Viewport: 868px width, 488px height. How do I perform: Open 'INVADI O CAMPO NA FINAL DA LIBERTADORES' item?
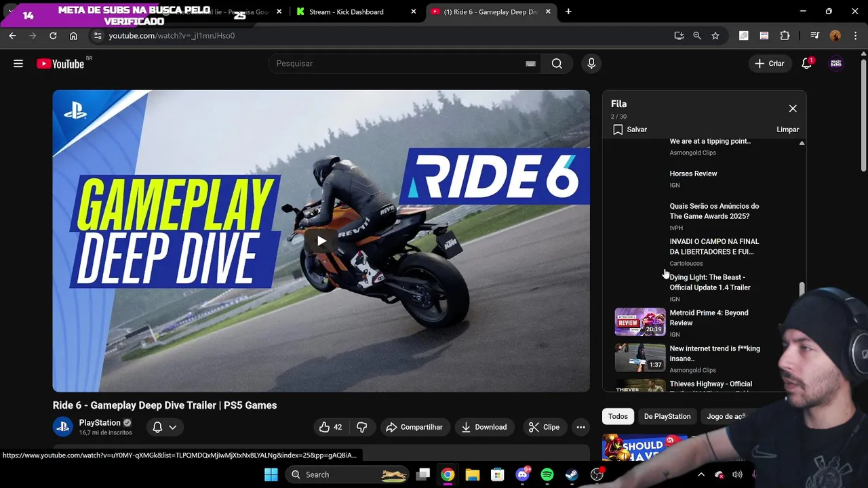pyautogui.click(x=714, y=247)
